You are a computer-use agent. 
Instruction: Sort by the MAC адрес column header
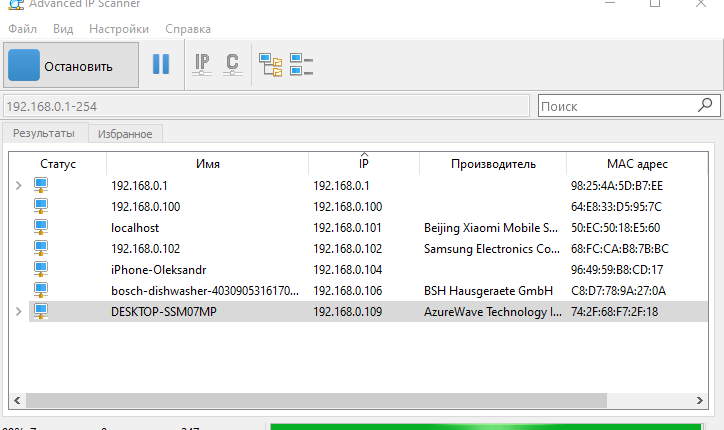tap(637, 164)
